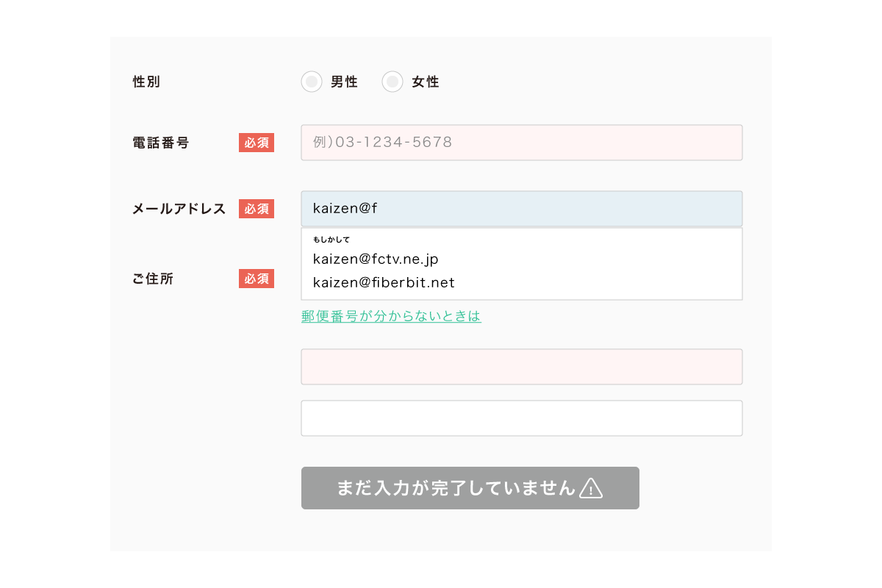Click the 必須 badge next to メールアドレス

tap(256, 209)
